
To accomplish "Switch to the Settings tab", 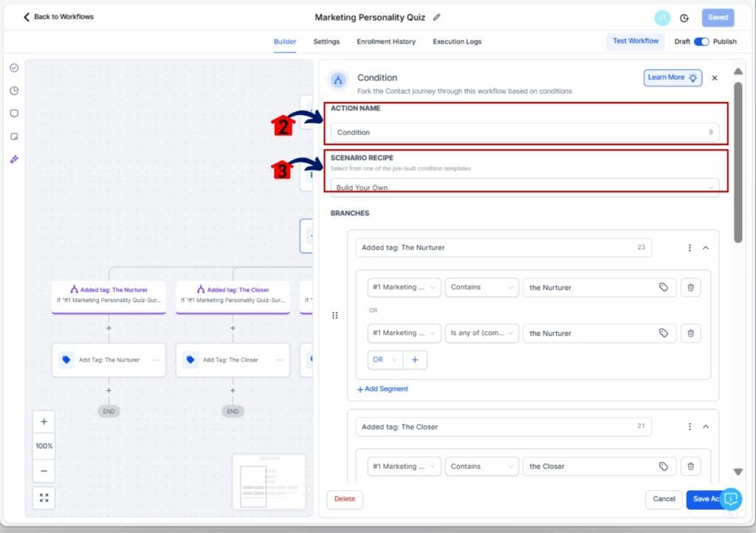I will 326,41.
